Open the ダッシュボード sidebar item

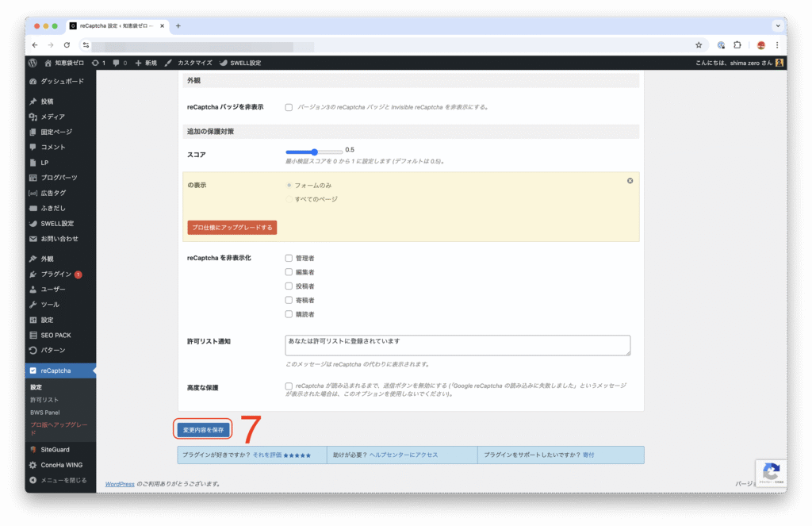[60, 82]
